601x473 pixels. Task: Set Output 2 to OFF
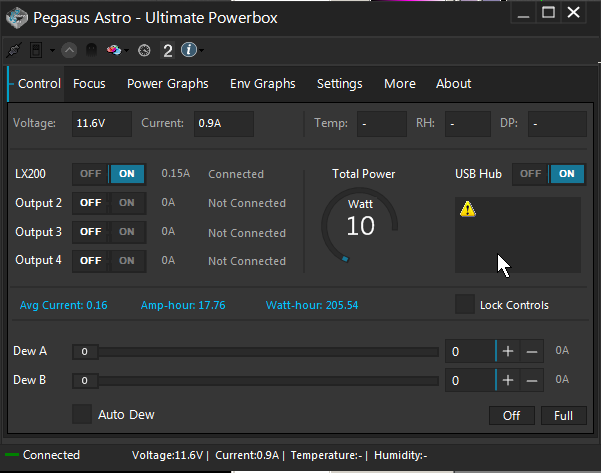pos(91,203)
